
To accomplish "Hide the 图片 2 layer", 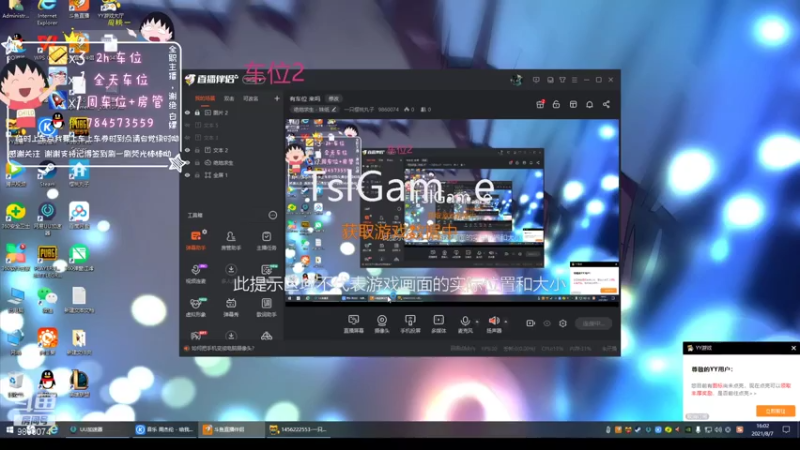I will pos(188,113).
